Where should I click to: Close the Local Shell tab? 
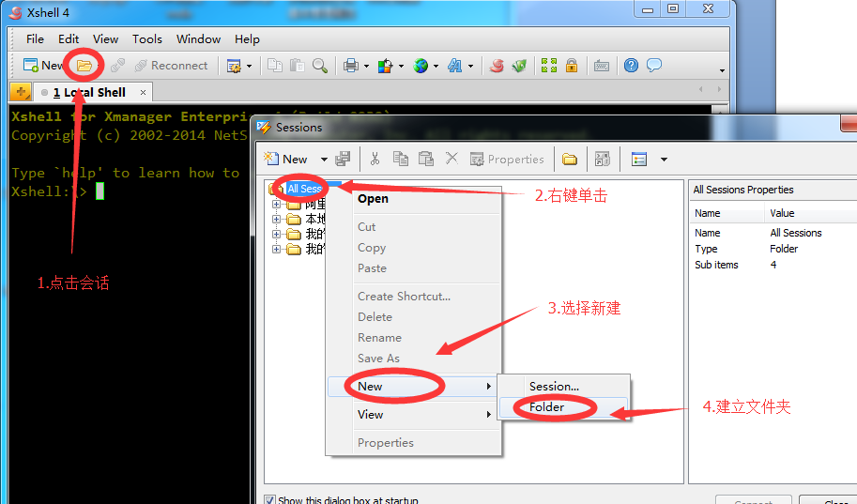click(143, 92)
